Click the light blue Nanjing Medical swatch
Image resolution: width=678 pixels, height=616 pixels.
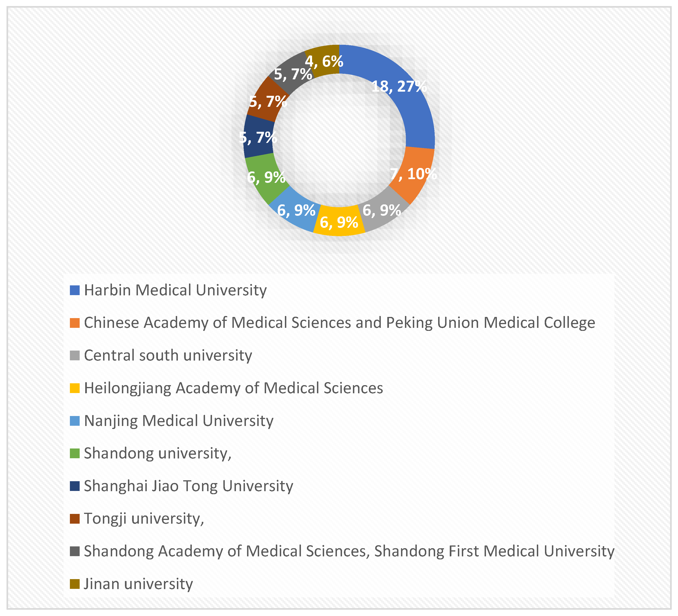click(x=75, y=421)
